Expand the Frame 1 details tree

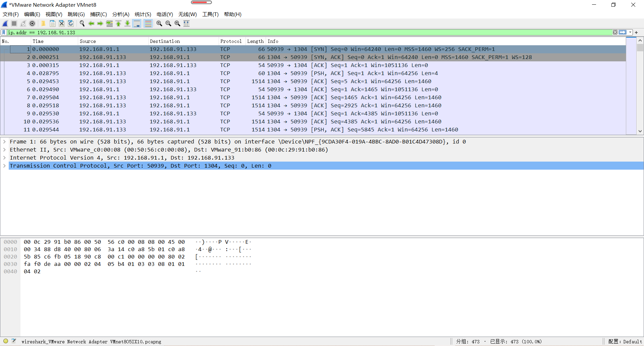[4, 142]
